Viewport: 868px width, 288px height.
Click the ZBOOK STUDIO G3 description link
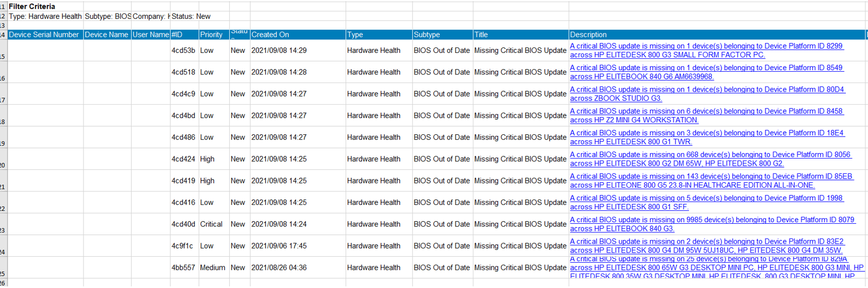616,98
